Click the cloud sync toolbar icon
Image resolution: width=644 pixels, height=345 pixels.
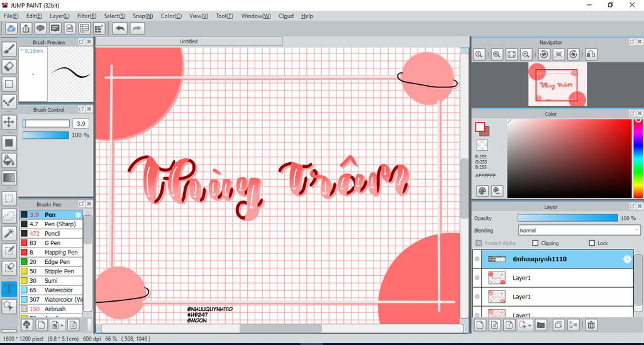(x=11, y=28)
